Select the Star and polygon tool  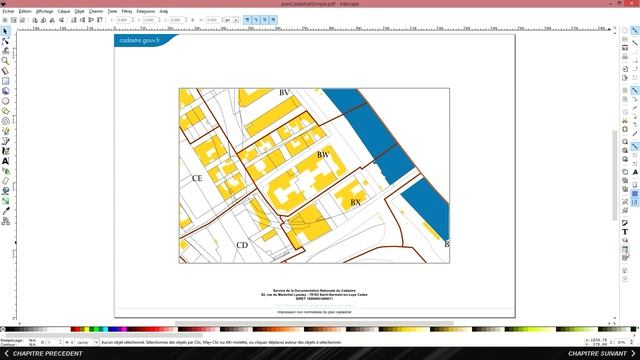tap(5, 111)
